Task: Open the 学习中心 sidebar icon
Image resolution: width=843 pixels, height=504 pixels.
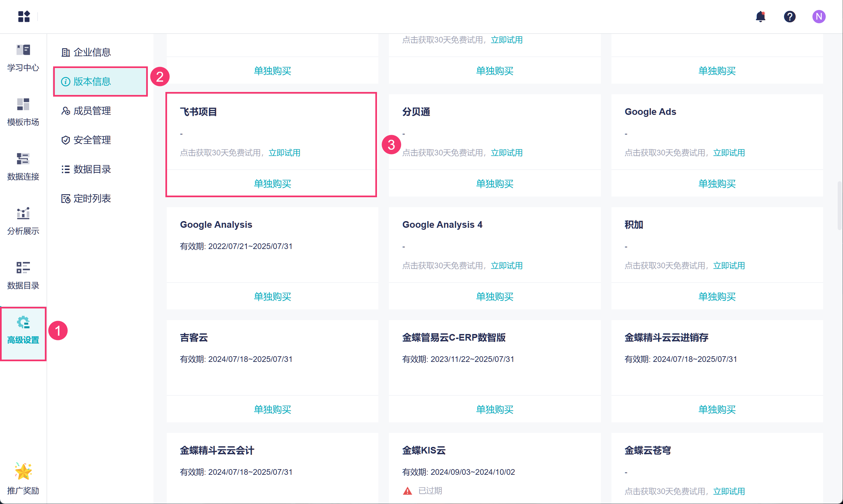Action: coord(23,50)
